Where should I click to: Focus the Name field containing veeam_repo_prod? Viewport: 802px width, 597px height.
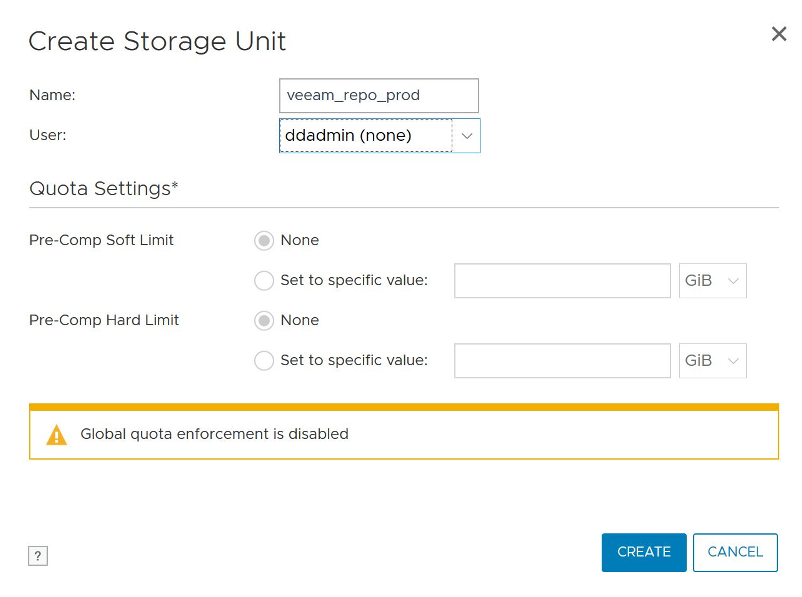378,95
